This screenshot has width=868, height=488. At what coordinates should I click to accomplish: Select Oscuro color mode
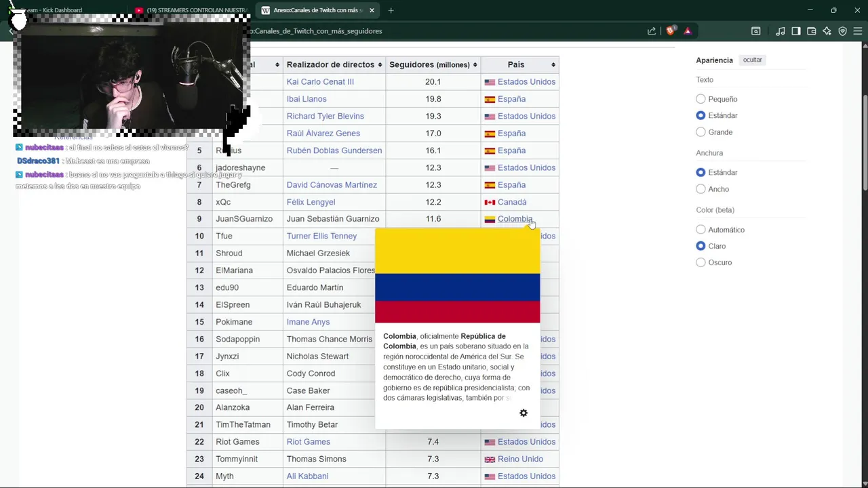pyautogui.click(x=701, y=262)
